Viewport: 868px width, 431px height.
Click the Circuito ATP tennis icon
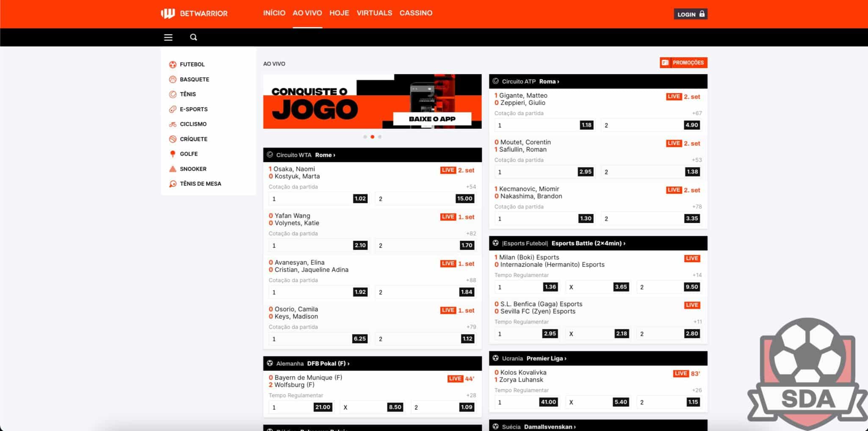click(496, 81)
